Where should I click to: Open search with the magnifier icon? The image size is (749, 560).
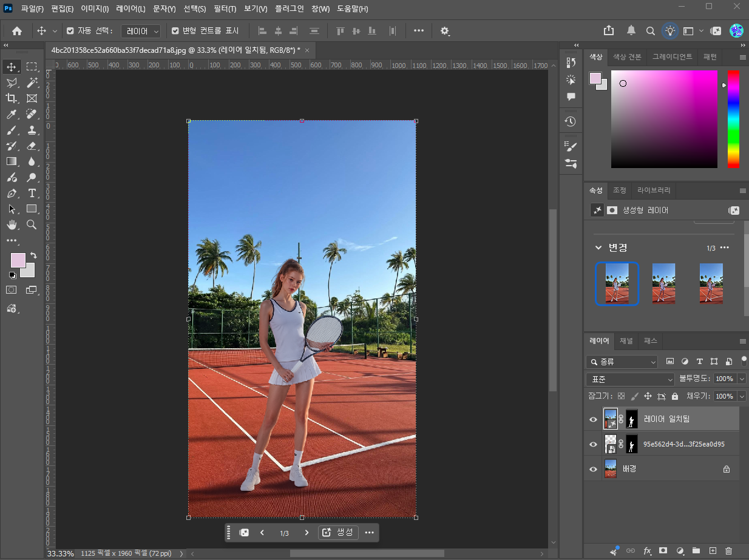point(650,31)
